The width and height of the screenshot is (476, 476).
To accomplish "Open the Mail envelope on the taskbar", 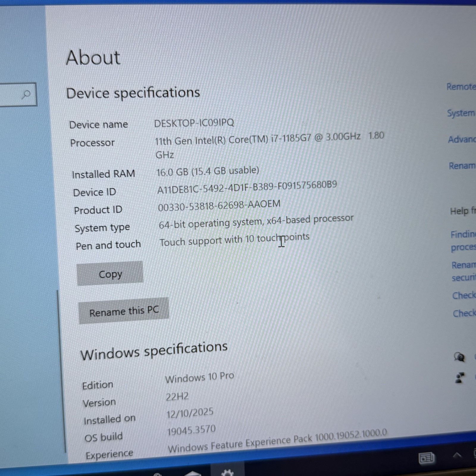I will (x=193, y=473).
